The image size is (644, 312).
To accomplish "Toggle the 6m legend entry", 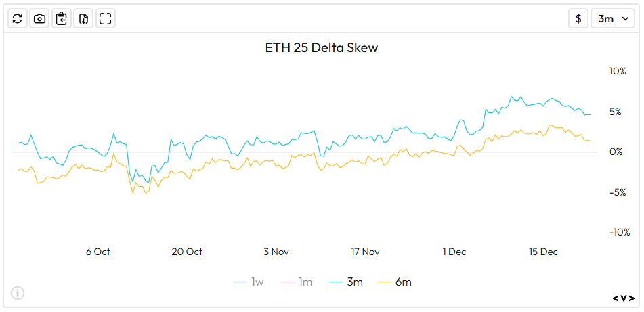I will click(x=395, y=282).
